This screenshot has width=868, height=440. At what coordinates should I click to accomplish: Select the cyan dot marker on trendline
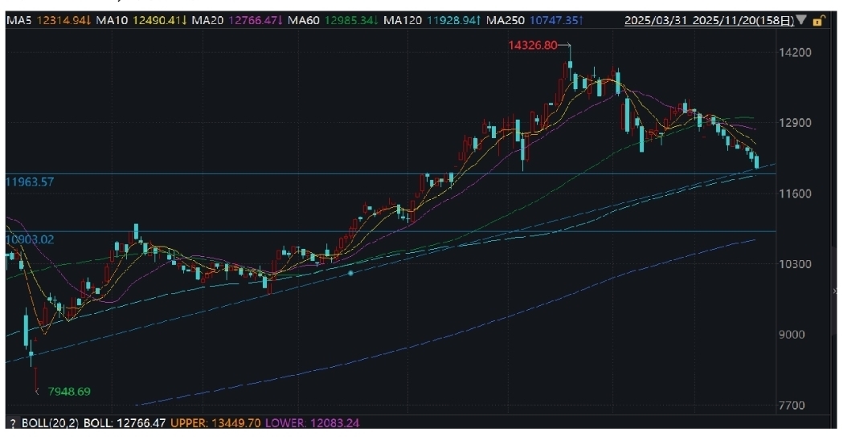tap(350, 273)
